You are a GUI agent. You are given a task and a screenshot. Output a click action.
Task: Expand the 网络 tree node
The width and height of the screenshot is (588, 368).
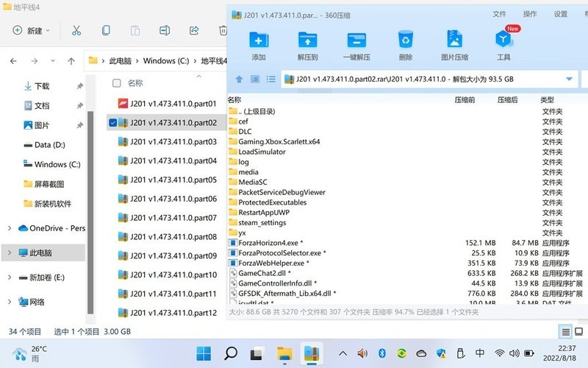tap(10, 302)
